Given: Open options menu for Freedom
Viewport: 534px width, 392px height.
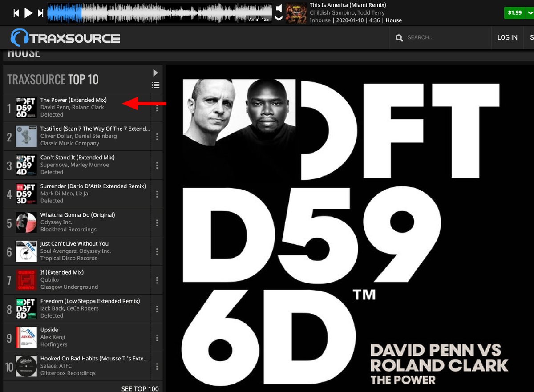Looking at the screenshot, I should (157, 309).
